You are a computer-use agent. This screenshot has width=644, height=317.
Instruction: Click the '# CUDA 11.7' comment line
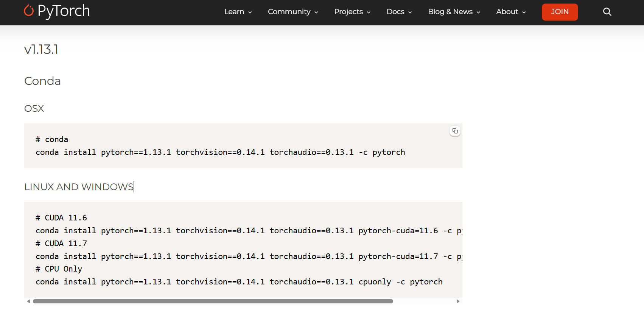coord(61,244)
